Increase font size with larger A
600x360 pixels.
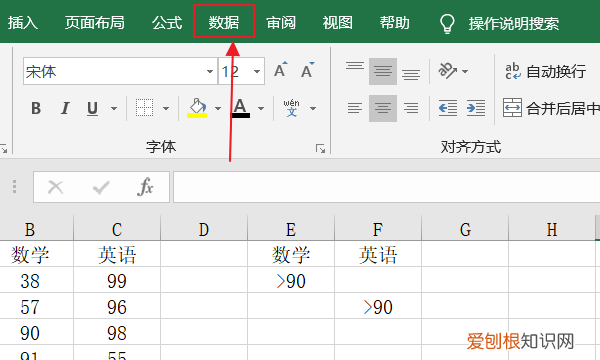pos(280,70)
